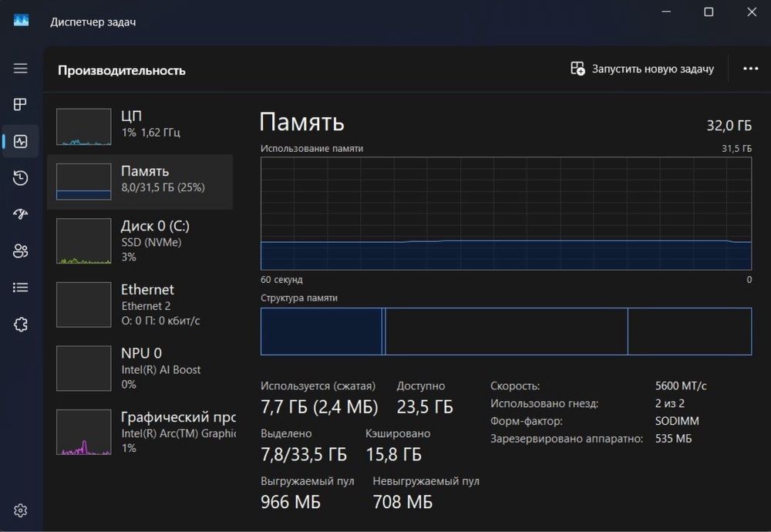Minimize the Task Manager window
The width and height of the screenshot is (771, 532).
(666, 12)
